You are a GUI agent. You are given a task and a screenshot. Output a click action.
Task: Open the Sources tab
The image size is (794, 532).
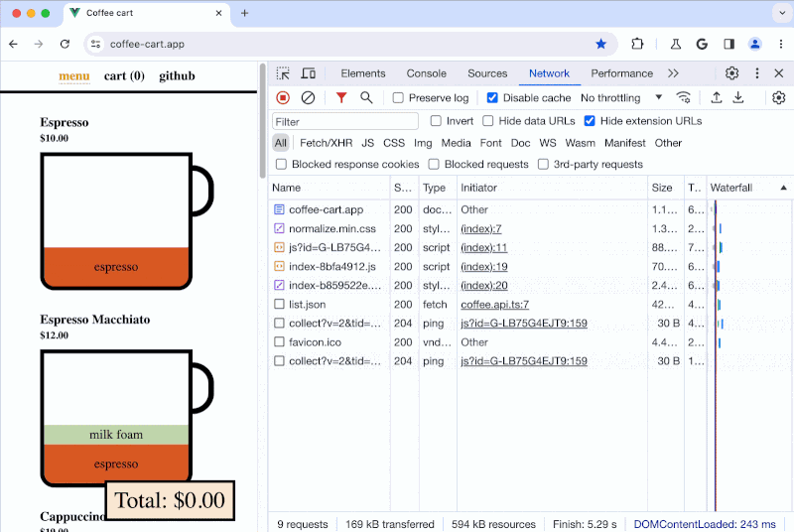click(x=487, y=73)
